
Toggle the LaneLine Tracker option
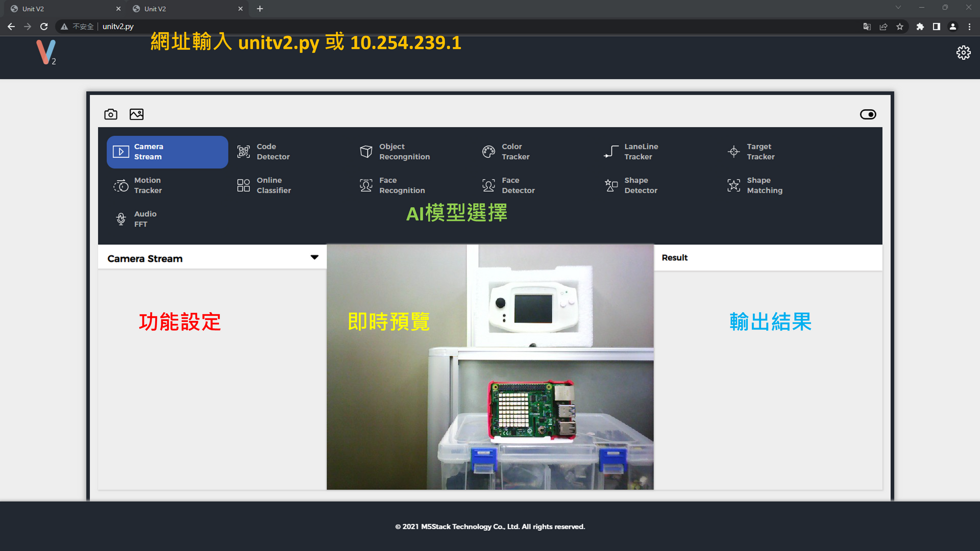click(640, 152)
